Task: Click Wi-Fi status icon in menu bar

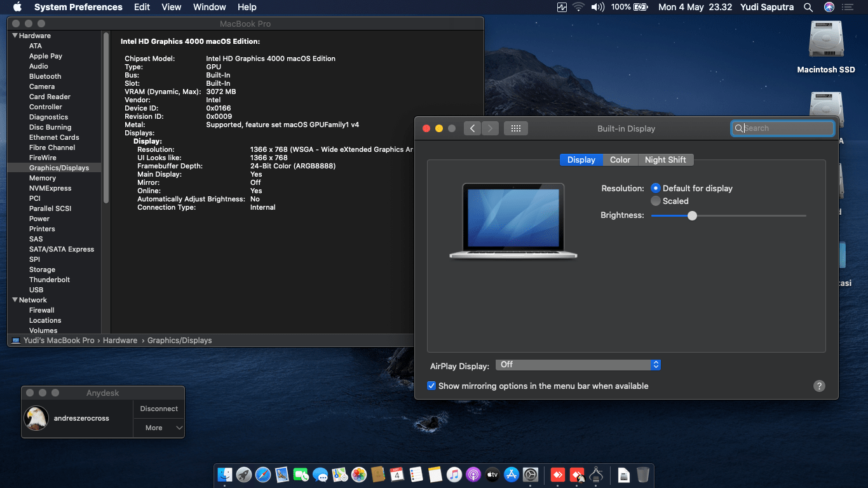Action: pyautogui.click(x=578, y=7)
